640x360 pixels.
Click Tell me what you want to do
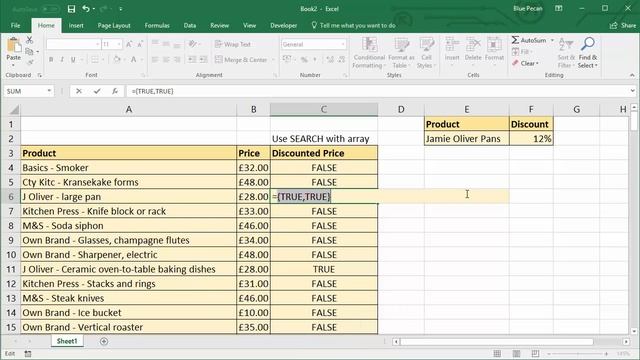coord(353,25)
